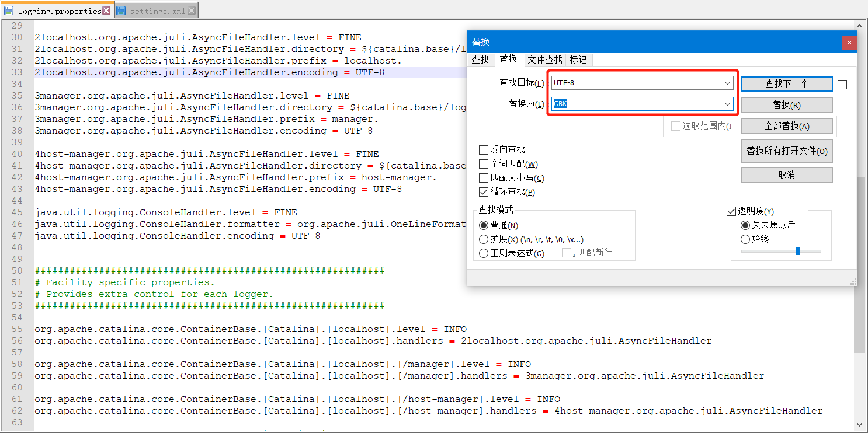Image resolution: width=868 pixels, height=433 pixels.
Task: Click the 替换(R) button
Action: pos(787,105)
